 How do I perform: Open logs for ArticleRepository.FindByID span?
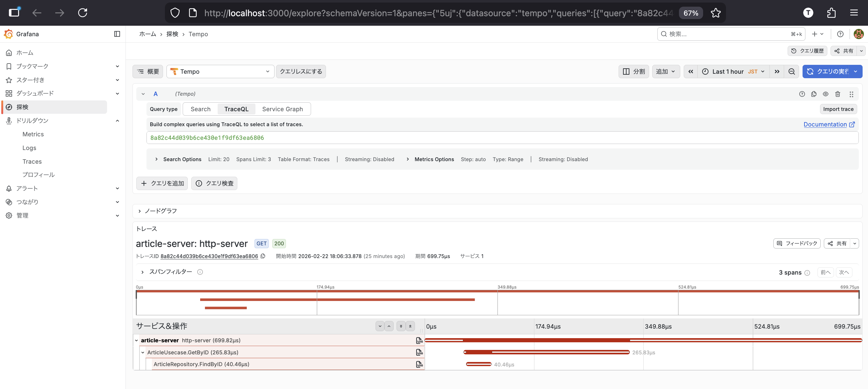tap(419, 365)
